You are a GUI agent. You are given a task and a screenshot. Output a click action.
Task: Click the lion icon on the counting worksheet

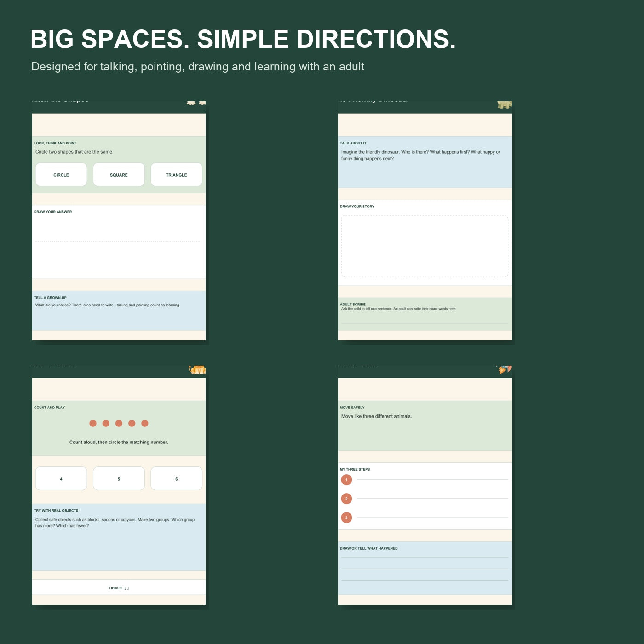197,370
